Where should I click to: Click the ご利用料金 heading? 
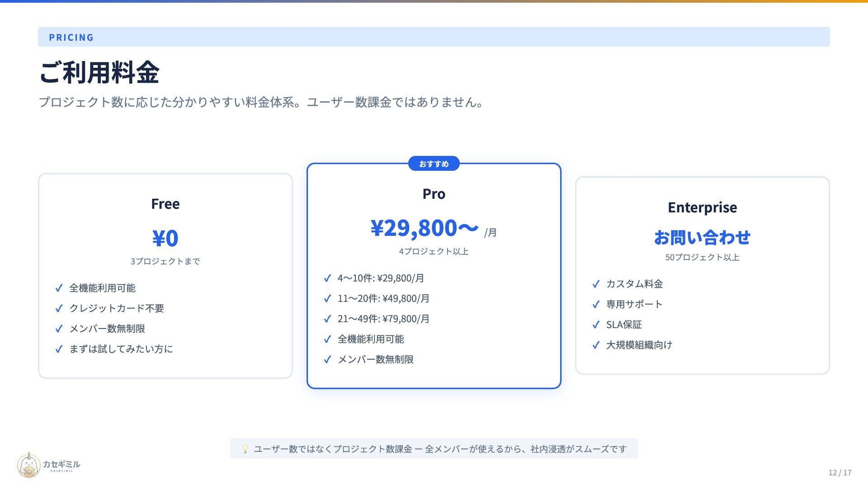[x=99, y=72]
